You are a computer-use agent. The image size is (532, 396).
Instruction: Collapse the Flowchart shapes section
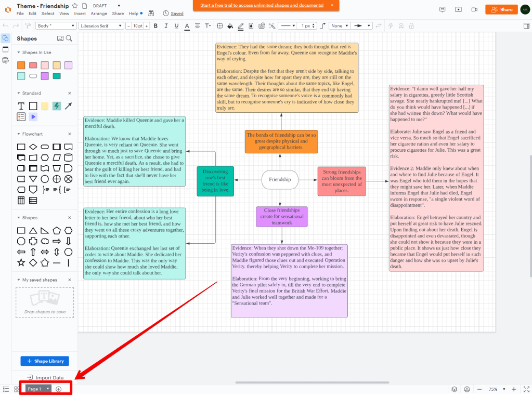click(x=19, y=134)
